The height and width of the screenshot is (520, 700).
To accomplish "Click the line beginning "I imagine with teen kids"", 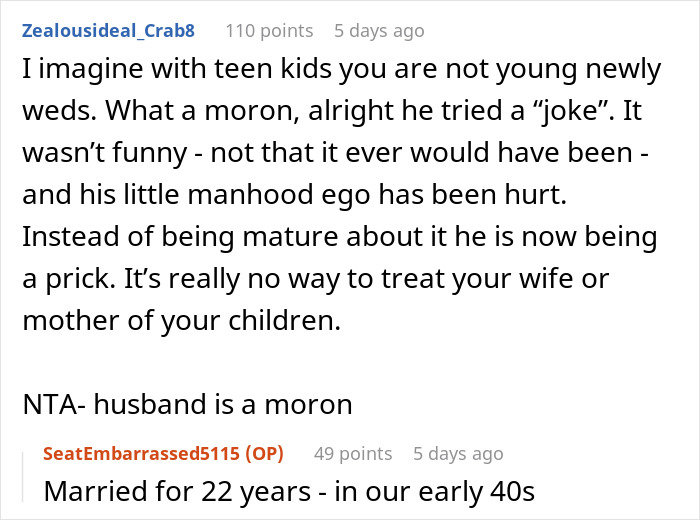I will pos(342,69).
